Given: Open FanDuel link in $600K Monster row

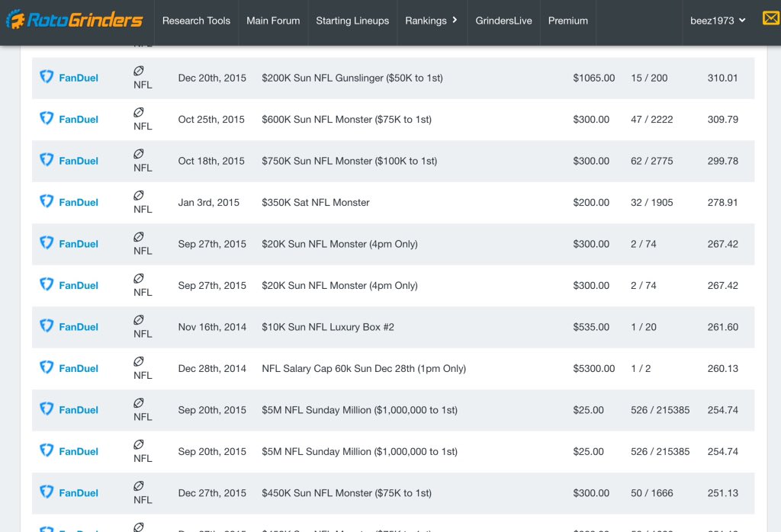Looking at the screenshot, I should point(79,120).
